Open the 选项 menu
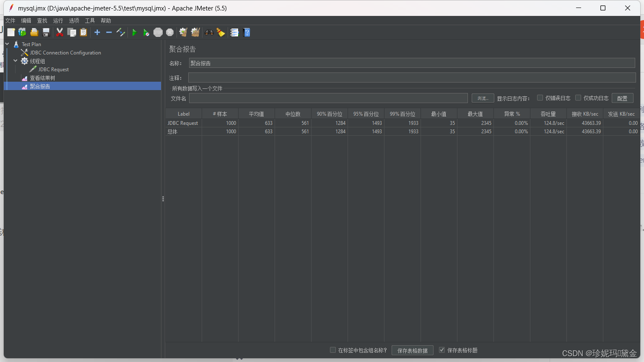 pyautogui.click(x=74, y=21)
